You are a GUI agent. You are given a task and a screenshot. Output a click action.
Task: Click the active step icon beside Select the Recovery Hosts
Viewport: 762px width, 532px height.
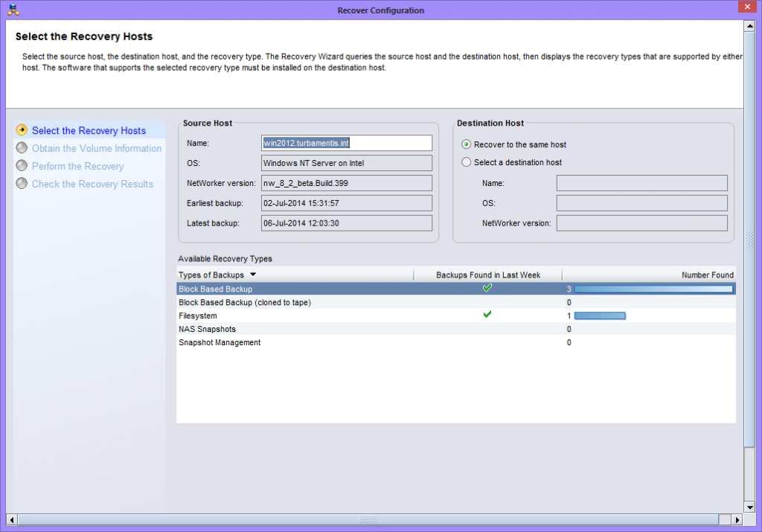coord(22,130)
